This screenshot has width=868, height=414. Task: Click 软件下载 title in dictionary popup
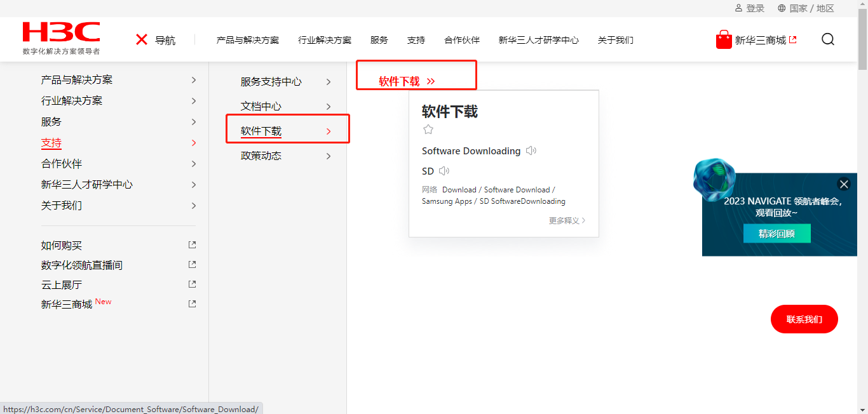(450, 112)
